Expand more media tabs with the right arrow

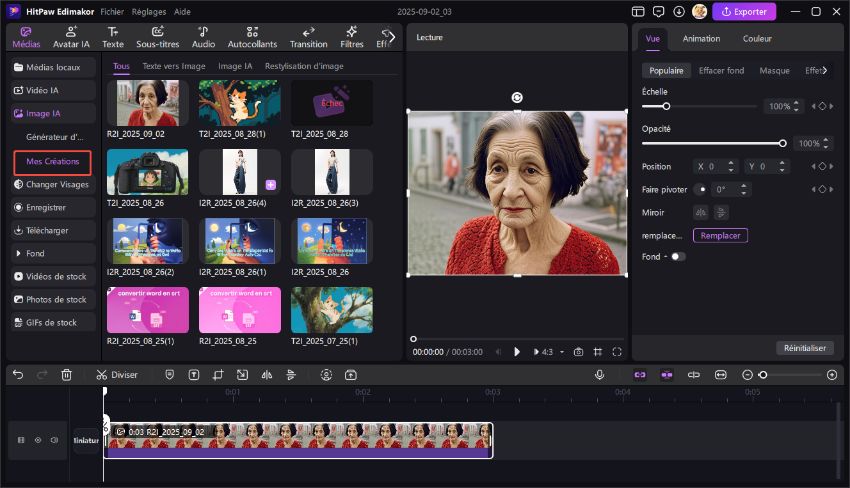(x=391, y=37)
